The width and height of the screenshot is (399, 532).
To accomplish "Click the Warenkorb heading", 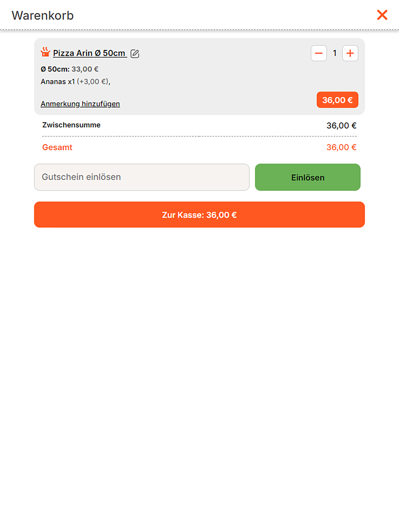I will coord(43,16).
